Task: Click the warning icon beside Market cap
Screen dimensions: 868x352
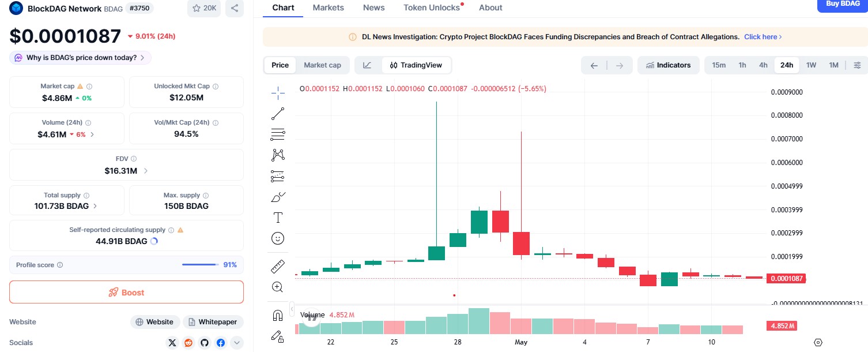Action: [80, 86]
